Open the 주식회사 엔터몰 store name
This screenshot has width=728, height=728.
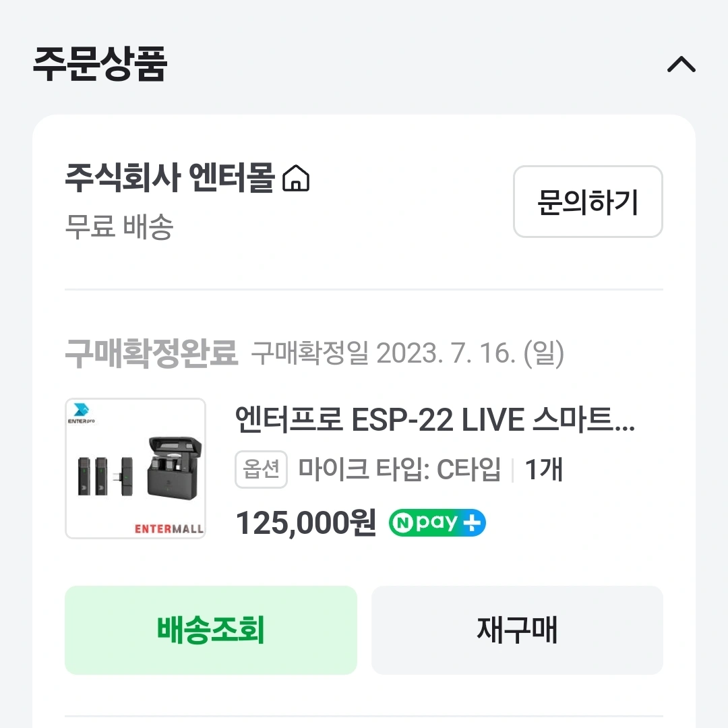tap(169, 179)
